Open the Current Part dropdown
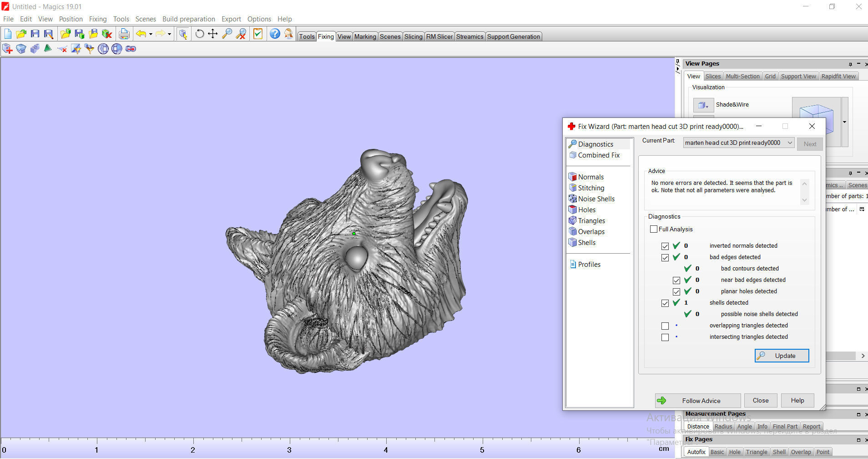The width and height of the screenshot is (868, 459). point(739,143)
